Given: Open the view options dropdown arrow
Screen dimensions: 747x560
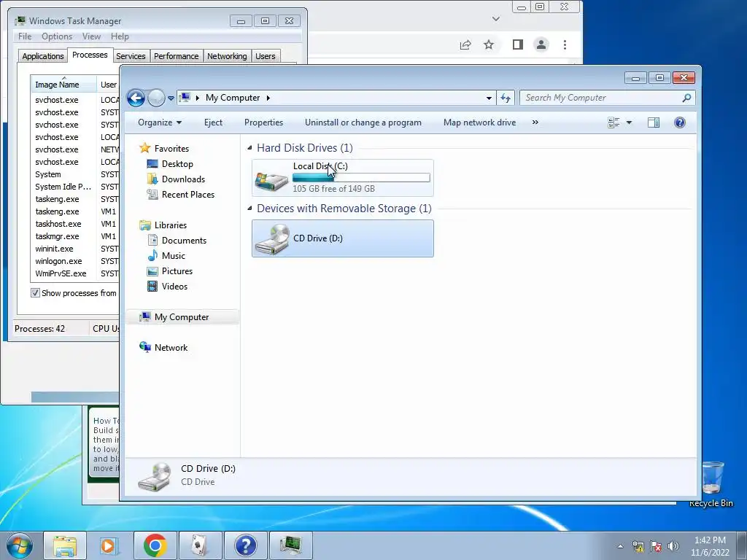Looking at the screenshot, I should (x=629, y=122).
